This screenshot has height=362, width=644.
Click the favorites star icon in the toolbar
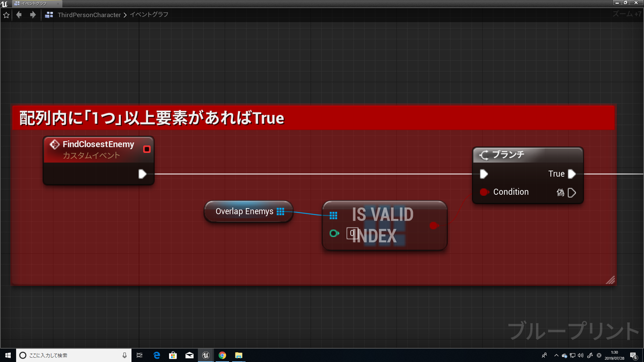click(x=6, y=14)
